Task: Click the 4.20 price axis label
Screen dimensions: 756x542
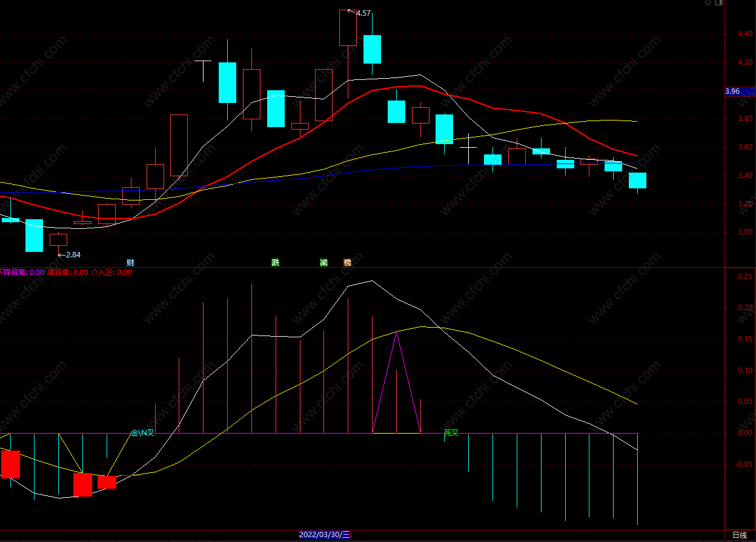Action: click(744, 62)
